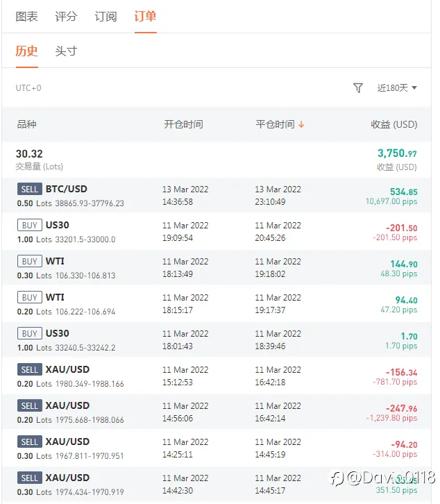Screen dimensions: 440x504
Task: Sort by 收益 (USD) column header
Action: pos(394,124)
